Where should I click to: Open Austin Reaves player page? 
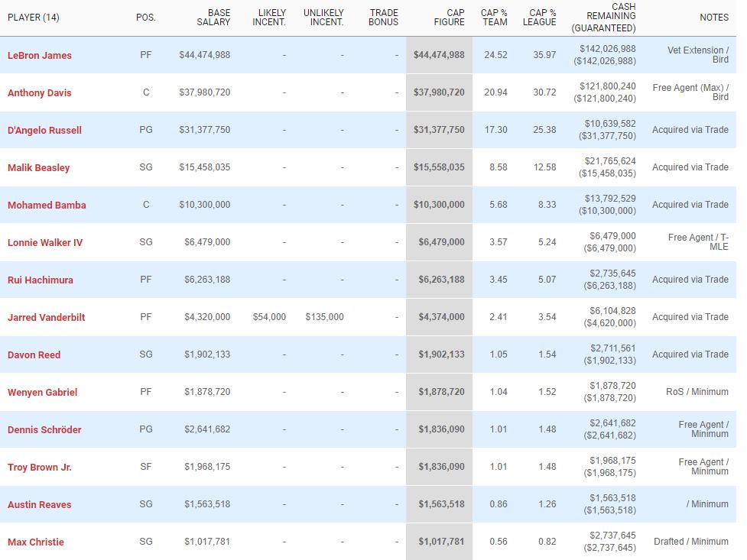40,504
